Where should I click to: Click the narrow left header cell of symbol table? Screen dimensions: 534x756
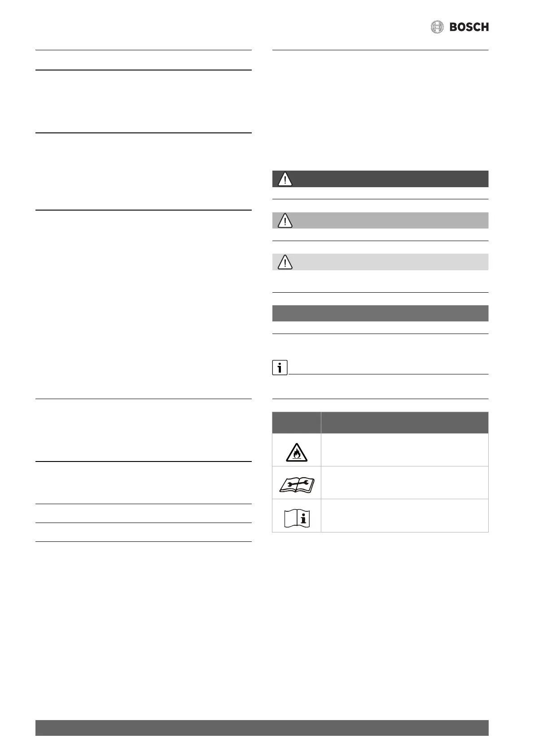tap(297, 422)
